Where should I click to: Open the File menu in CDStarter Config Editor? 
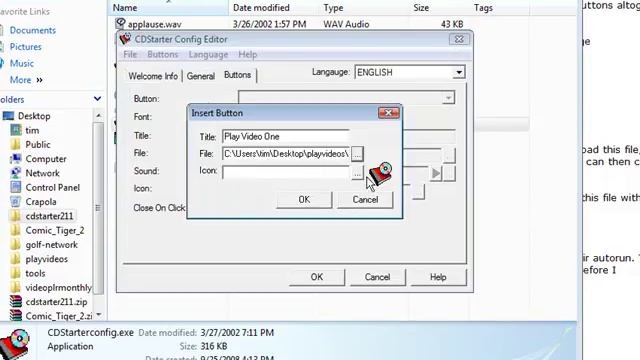point(130,55)
